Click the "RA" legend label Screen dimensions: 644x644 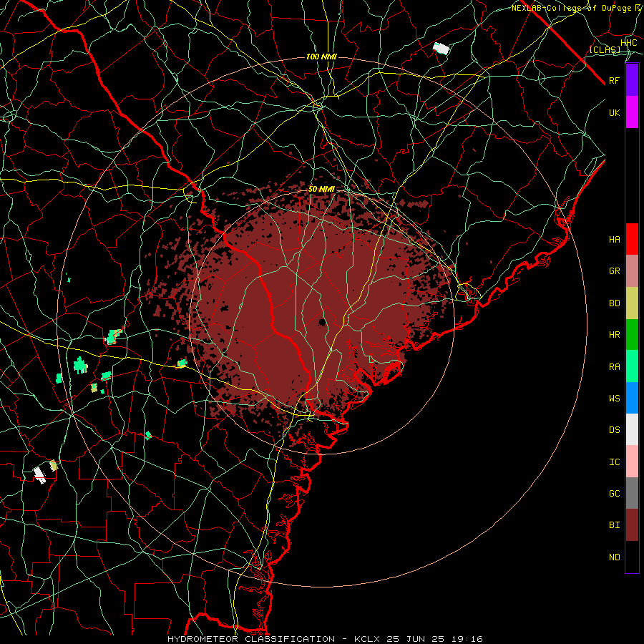tap(614, 366)
